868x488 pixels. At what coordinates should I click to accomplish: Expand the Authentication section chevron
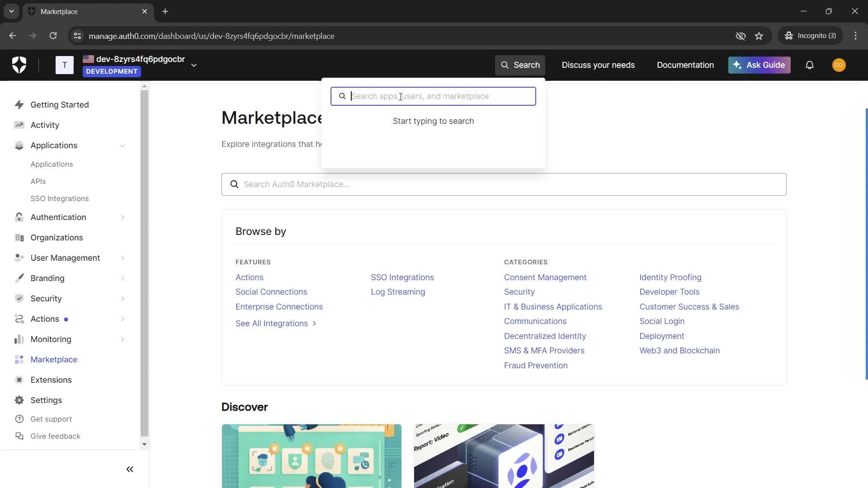[x=123, y=217]
